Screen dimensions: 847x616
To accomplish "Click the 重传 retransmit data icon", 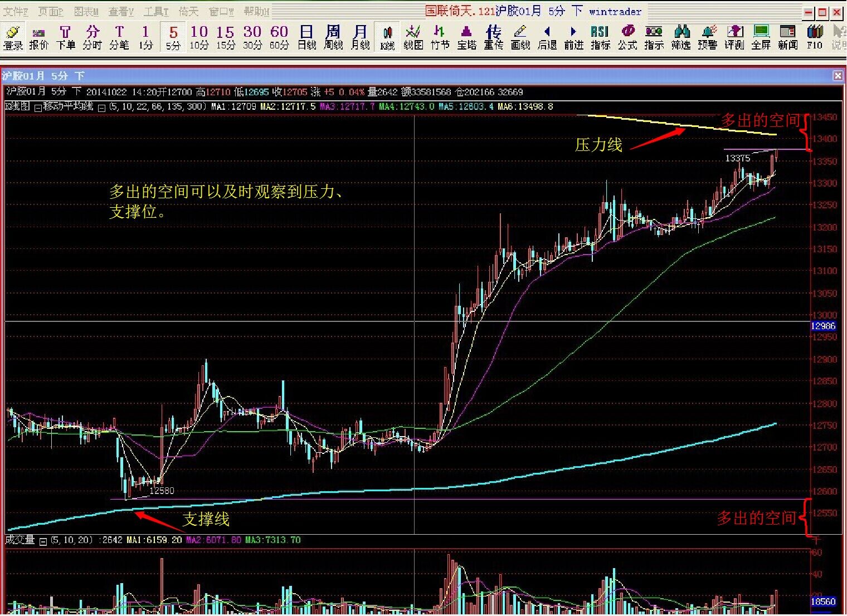I will pyautogui.click(x=493, y=37).
